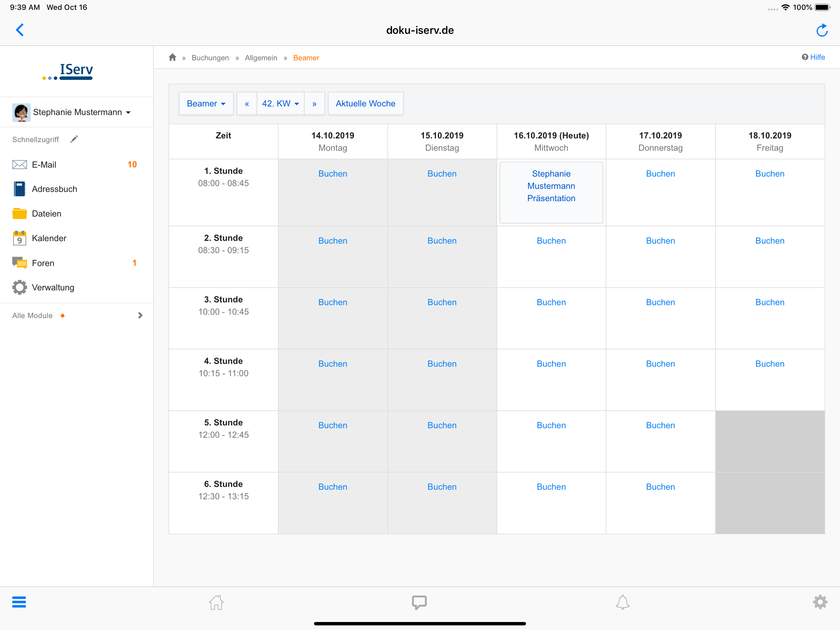
Task: Open settings gear in bottom bar
Action: coord(820,602)
